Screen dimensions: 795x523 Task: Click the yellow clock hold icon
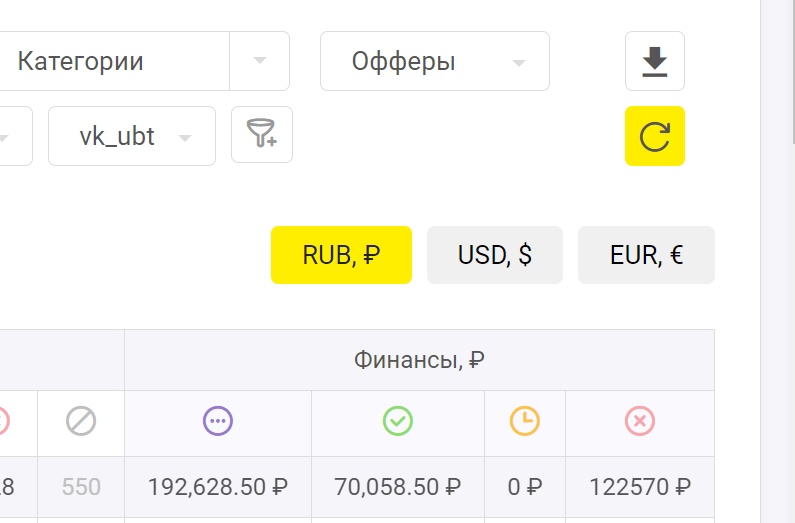524,422
